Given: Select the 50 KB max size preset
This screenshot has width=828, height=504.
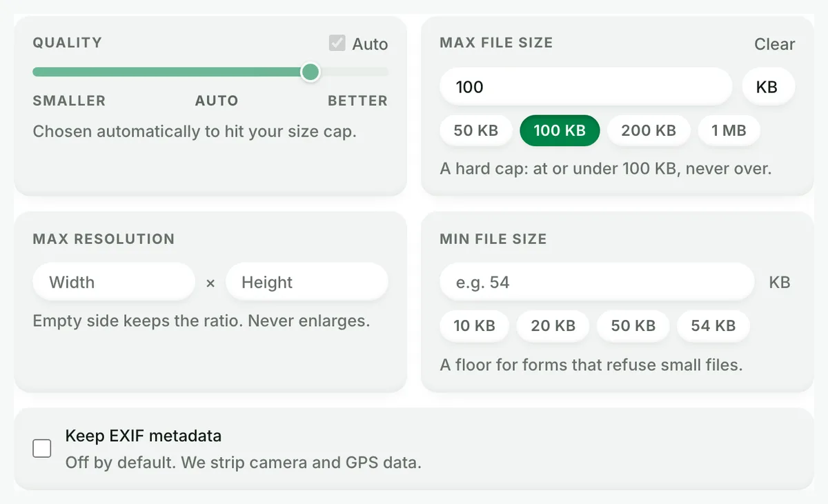Looking at the screenshot, I should click(476, 130).
